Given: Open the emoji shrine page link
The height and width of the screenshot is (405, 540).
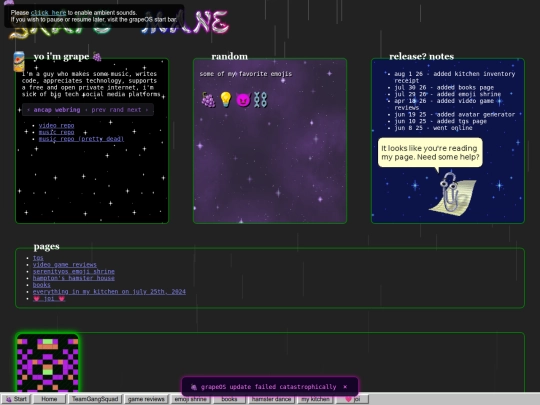Looking at the screenshot, I should [74, 271].
